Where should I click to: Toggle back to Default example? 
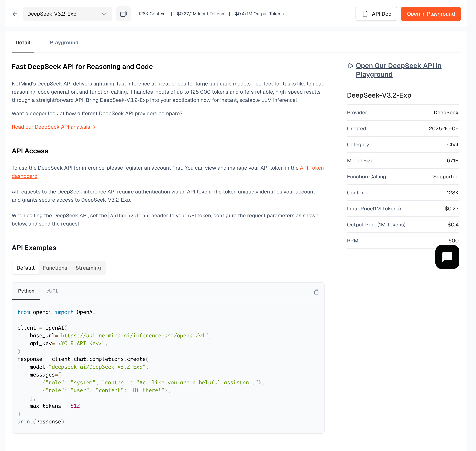tap(26, 268)
